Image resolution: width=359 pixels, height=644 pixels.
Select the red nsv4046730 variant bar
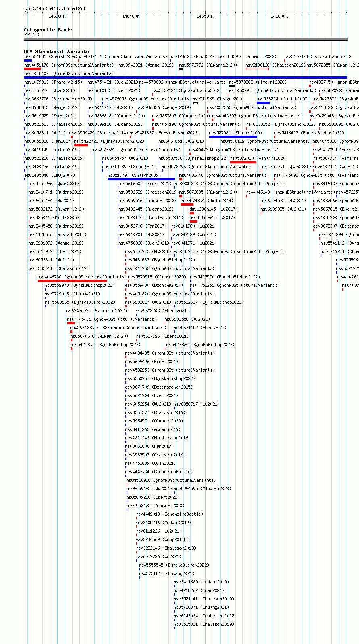72,281
